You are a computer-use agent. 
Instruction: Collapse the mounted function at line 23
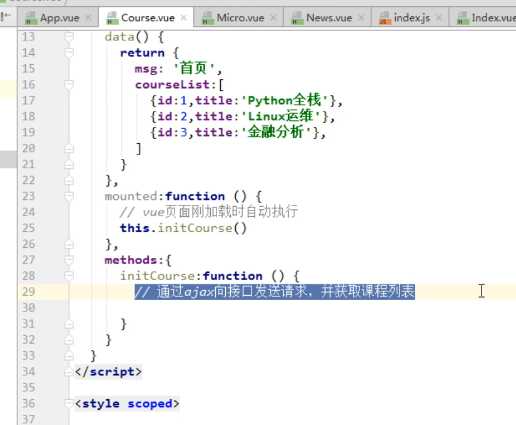coord(69,196)
